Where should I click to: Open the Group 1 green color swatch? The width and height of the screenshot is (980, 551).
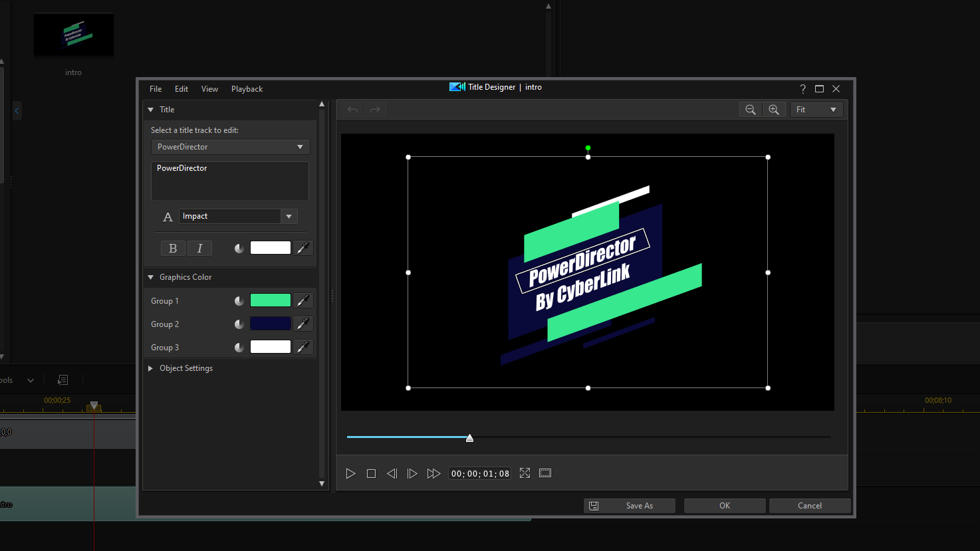point(271,300)
